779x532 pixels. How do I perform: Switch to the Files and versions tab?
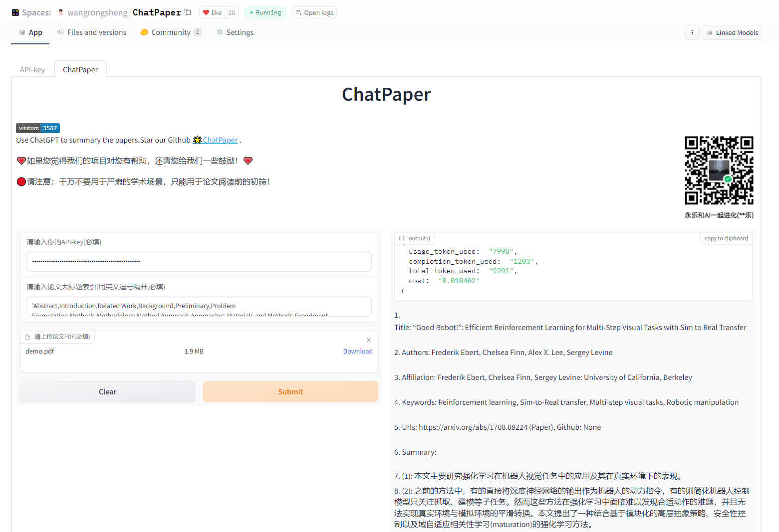point(92,32)
